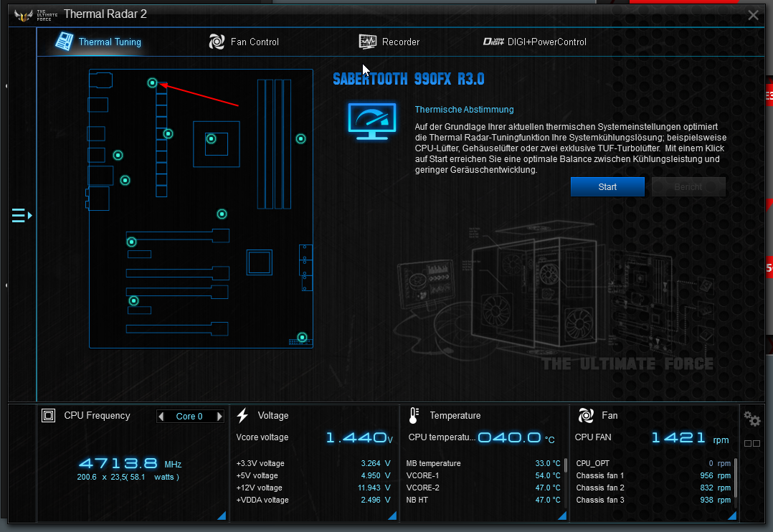Click the Fan panel fan icon
Viewport: 773px width, 532px height.
coord(586,416)
